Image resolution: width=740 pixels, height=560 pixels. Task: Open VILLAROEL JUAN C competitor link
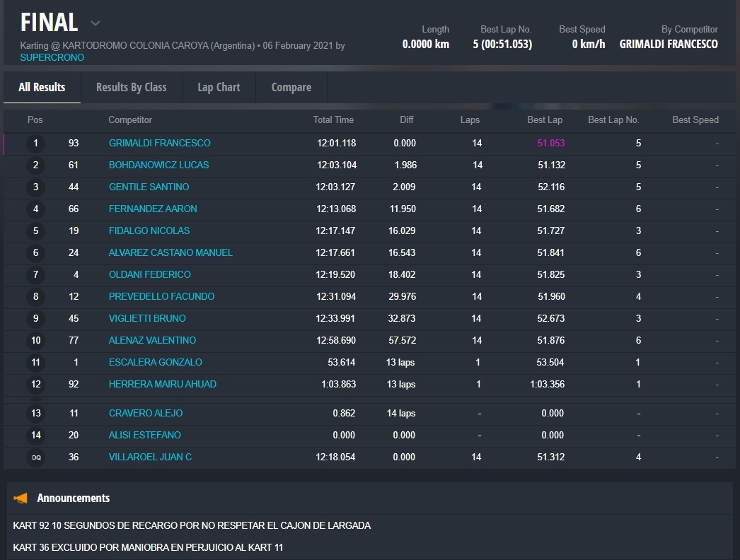click(x=150, y=457)
